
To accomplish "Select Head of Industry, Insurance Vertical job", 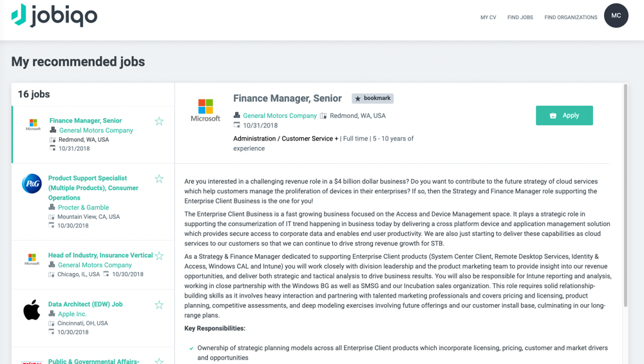I will (100, 255).
